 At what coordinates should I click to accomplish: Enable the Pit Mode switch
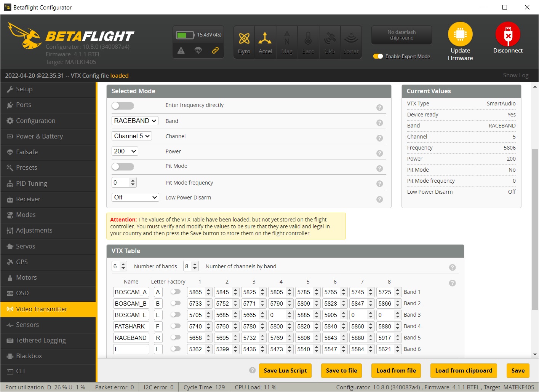pyautogui.click(x=123, y=167)
